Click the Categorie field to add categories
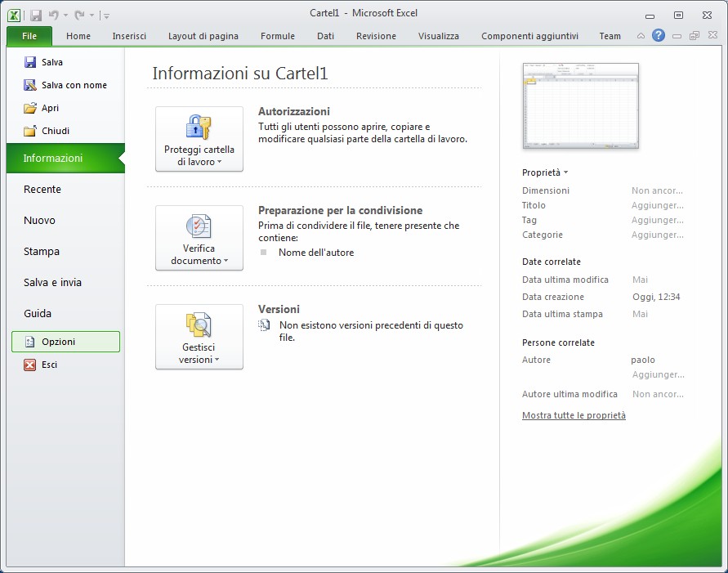The image size is (728, 573). click(658, 235)
